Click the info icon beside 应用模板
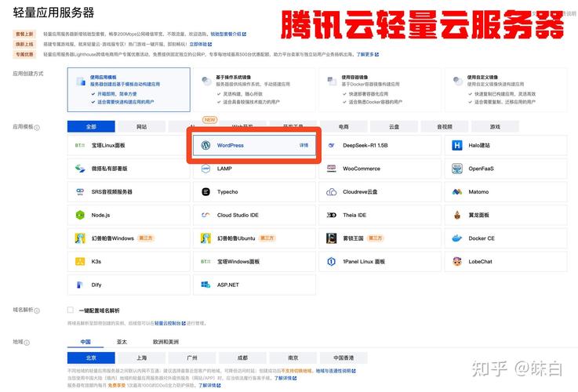578x392 pixels. [x=37, y=128]
